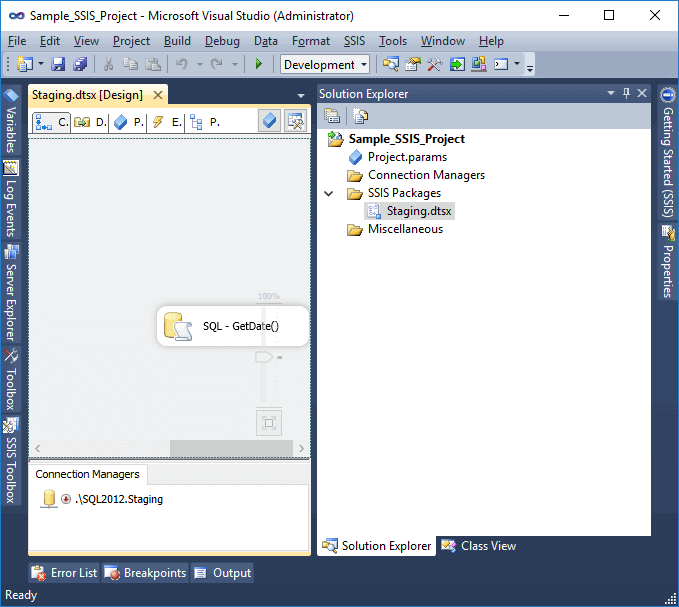This screenshot has height=607, width=679.
Task: Click the Show All Files icon
Action: [x=360, y=116]
